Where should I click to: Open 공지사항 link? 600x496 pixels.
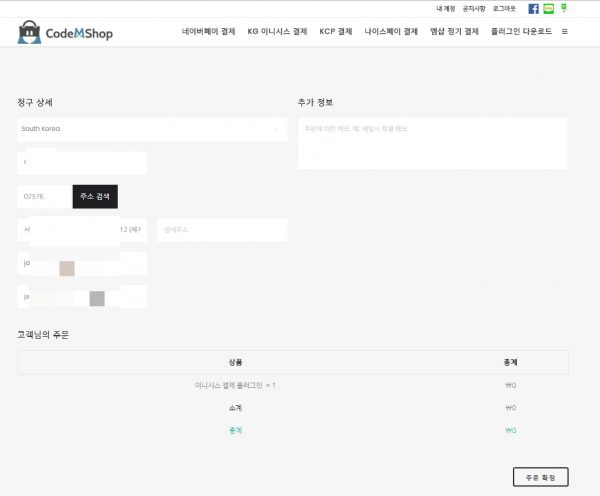point(474,9)
